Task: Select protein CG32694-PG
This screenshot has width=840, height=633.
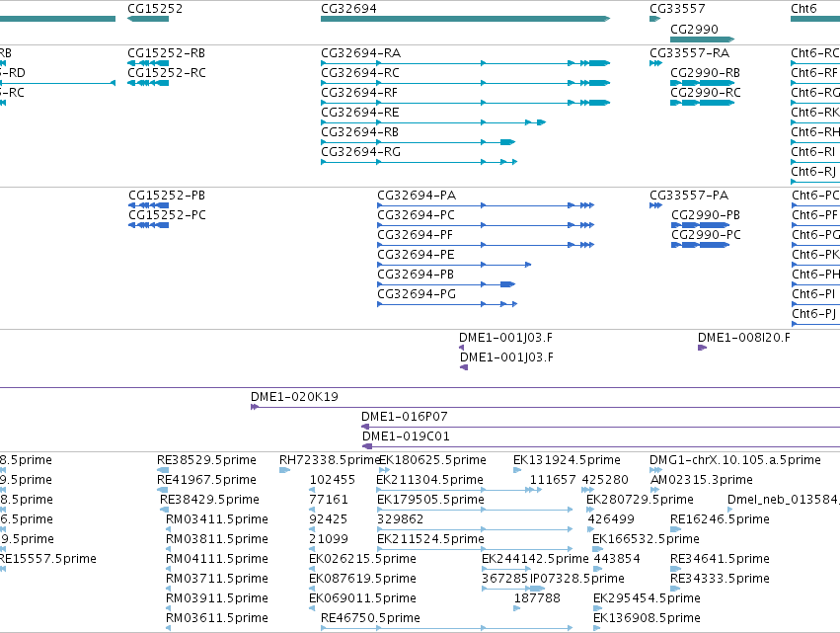Action: pos(417,295)
